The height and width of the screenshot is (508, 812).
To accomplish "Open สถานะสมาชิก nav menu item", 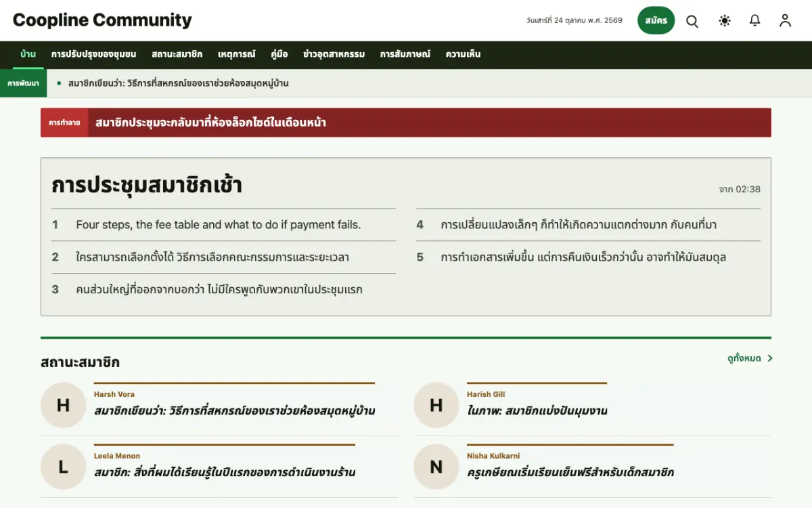I will tap(177, 54).
